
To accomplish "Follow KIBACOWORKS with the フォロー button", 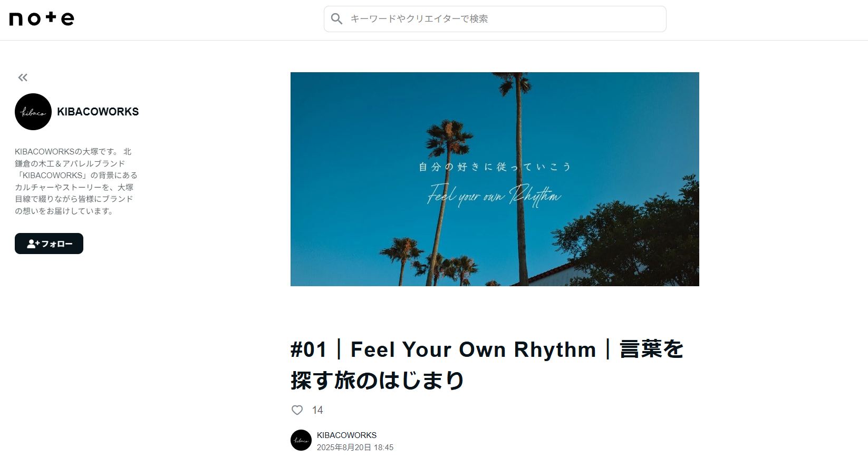I will 49,244.
